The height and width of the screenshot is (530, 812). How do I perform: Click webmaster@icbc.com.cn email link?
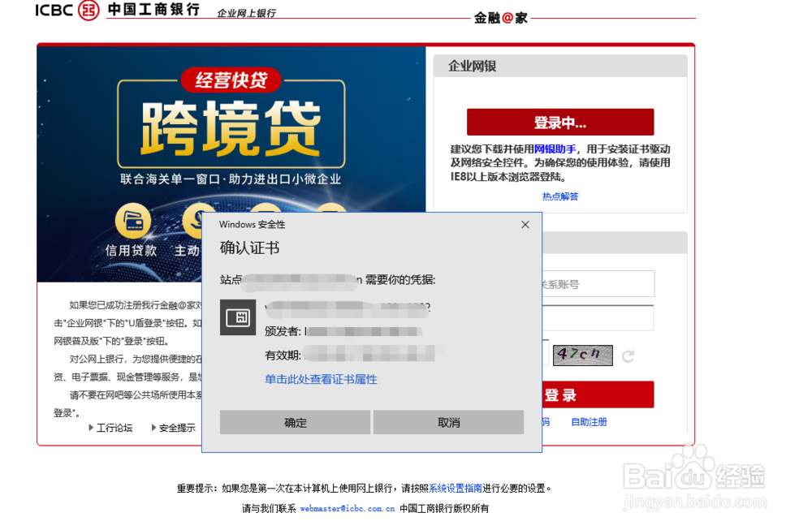347,509
